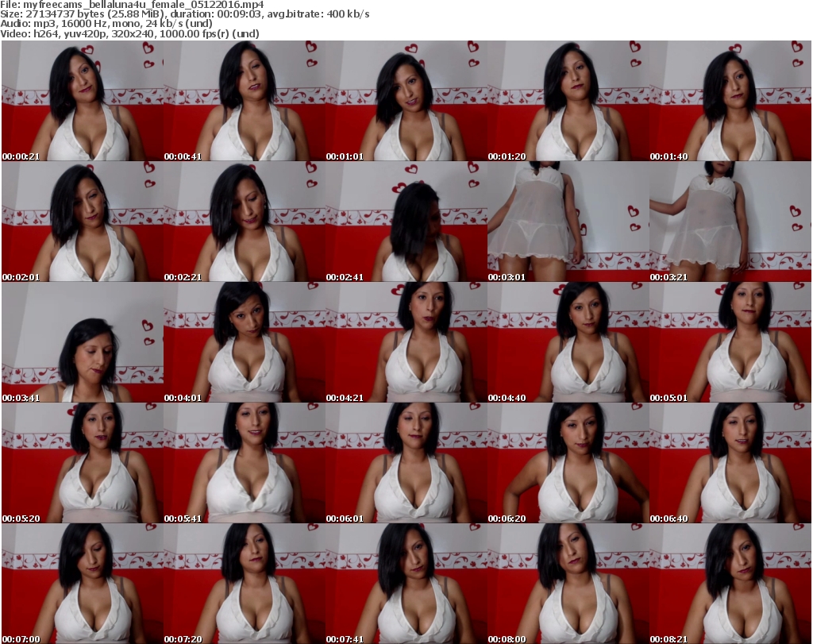Click the "Audio: mp3, 16000 Hz" header line
Image resolution: width=813 pixels, height=644 pixels.
tap(106, 24)
